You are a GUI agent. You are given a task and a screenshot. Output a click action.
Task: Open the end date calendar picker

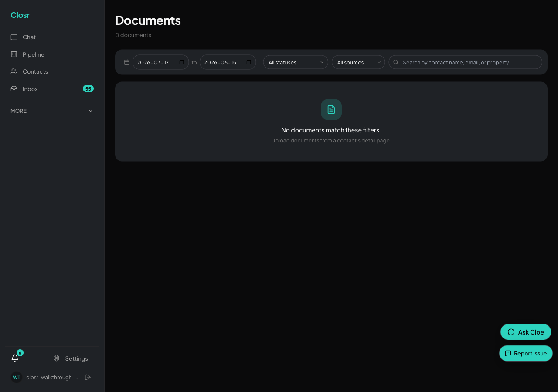[x=249, y=62]
